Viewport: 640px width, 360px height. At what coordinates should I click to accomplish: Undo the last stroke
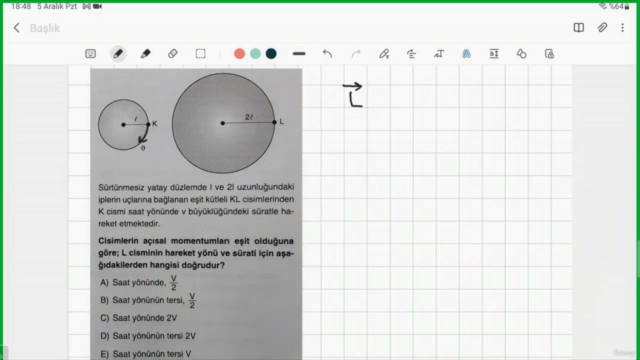tap(327, 53)
